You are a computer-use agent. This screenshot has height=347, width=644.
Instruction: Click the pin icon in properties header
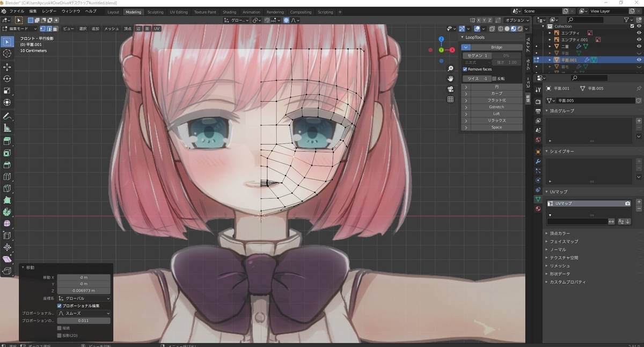[638, 89]
